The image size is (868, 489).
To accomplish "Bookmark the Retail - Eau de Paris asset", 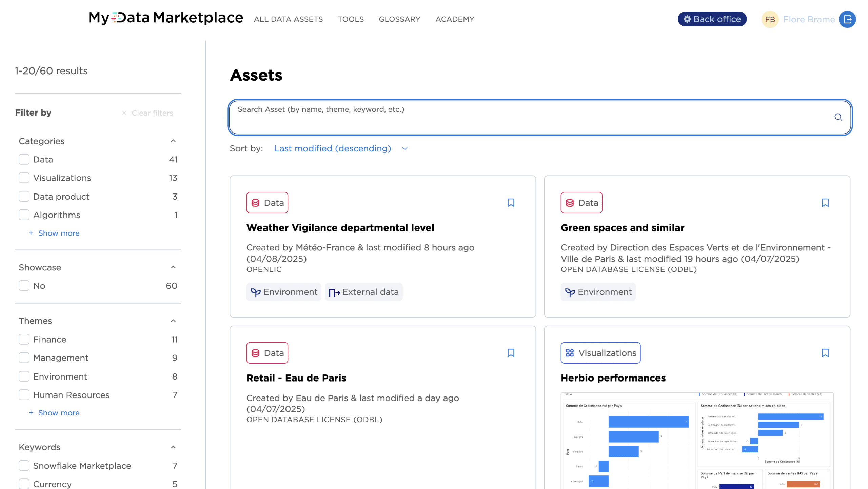I will coord(511,353).
